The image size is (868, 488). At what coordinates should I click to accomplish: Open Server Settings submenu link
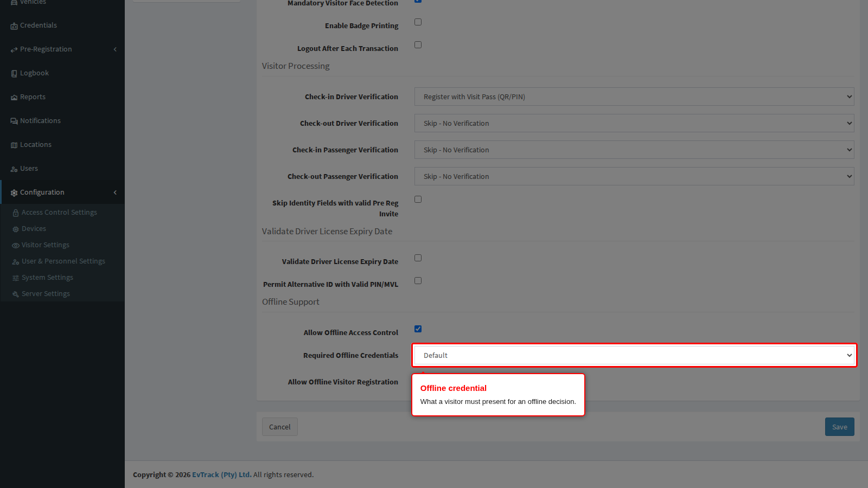(x=62, y=294)
